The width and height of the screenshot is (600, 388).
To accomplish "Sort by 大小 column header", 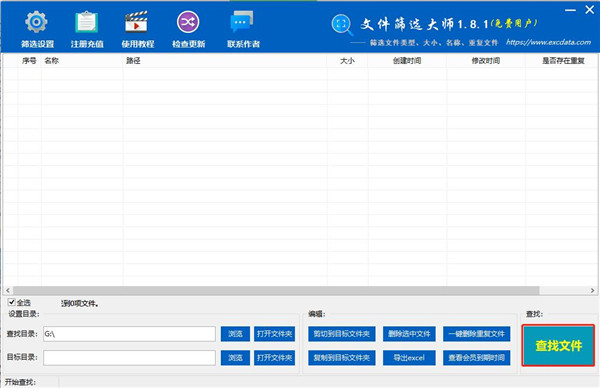I will click(x=347, y=61).
